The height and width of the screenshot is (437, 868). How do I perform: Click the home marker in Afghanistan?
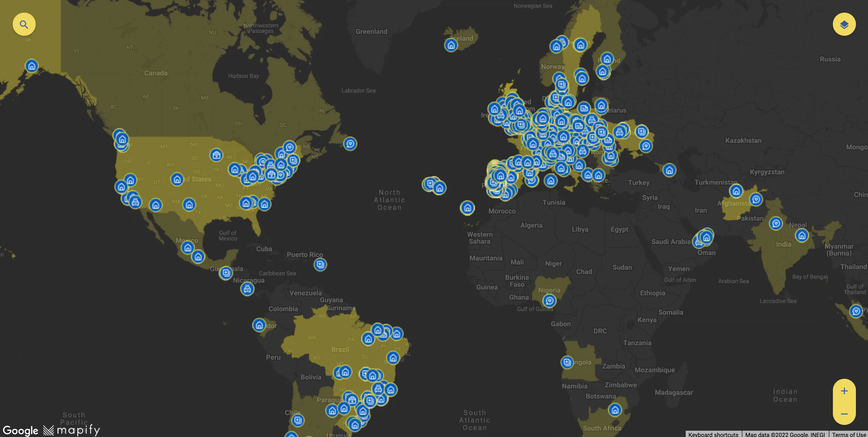pyautogui.click(x=736, y=191)
